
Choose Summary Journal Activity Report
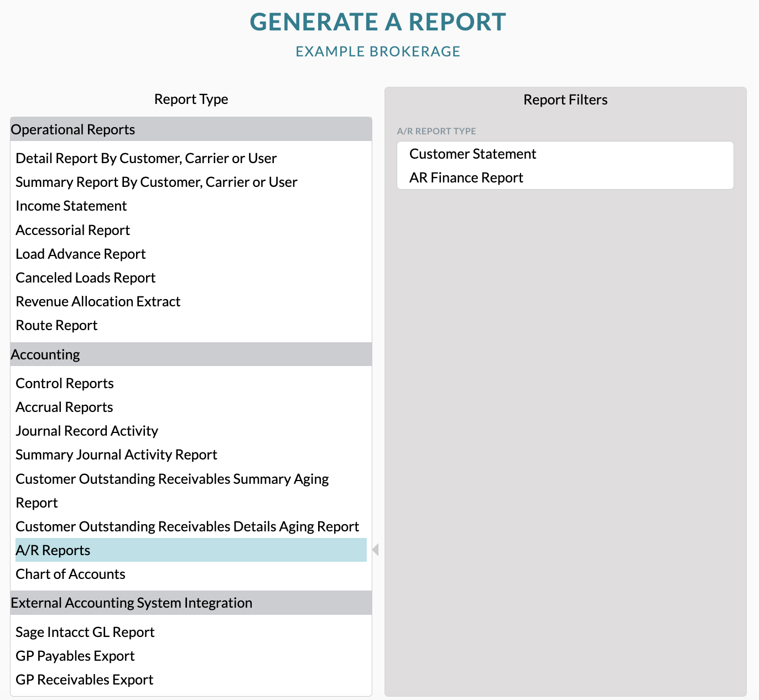[116, 455]
